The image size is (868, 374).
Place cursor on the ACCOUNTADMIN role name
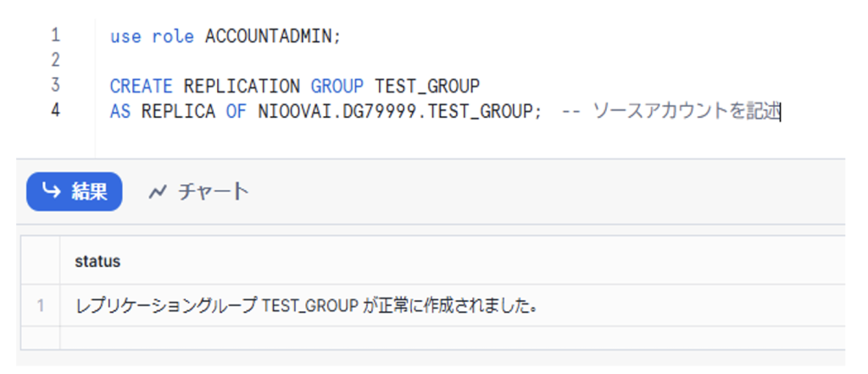[272, 36]
